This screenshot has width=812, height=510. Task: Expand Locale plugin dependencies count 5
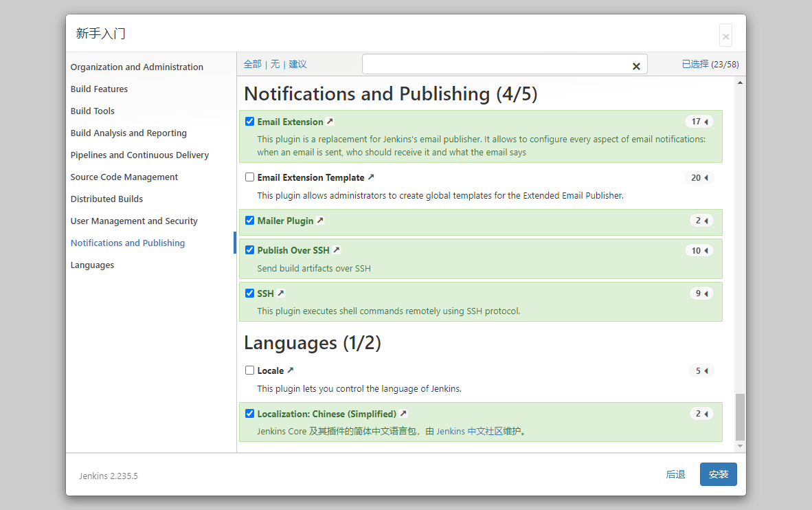pos(701,370)
